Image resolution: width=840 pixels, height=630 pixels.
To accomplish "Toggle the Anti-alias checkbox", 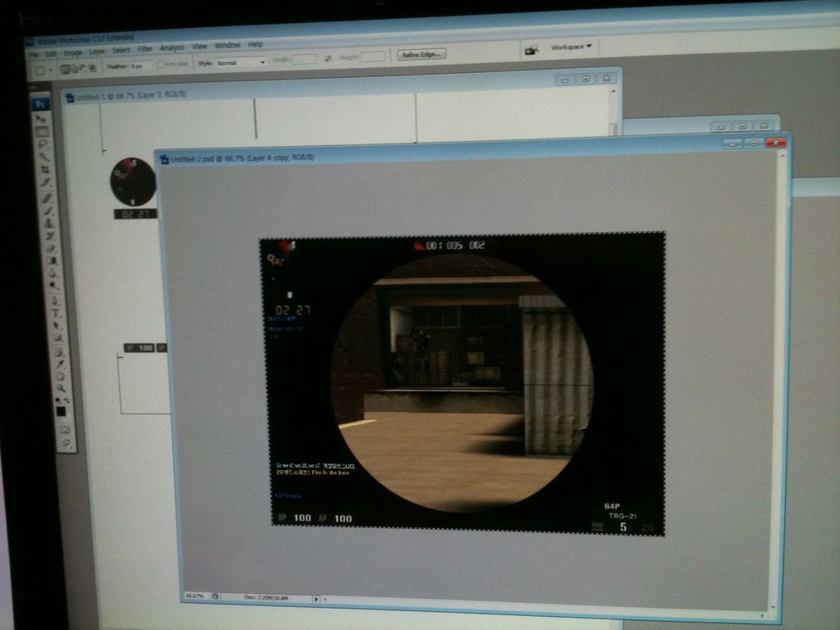I will tap(160, 64).
